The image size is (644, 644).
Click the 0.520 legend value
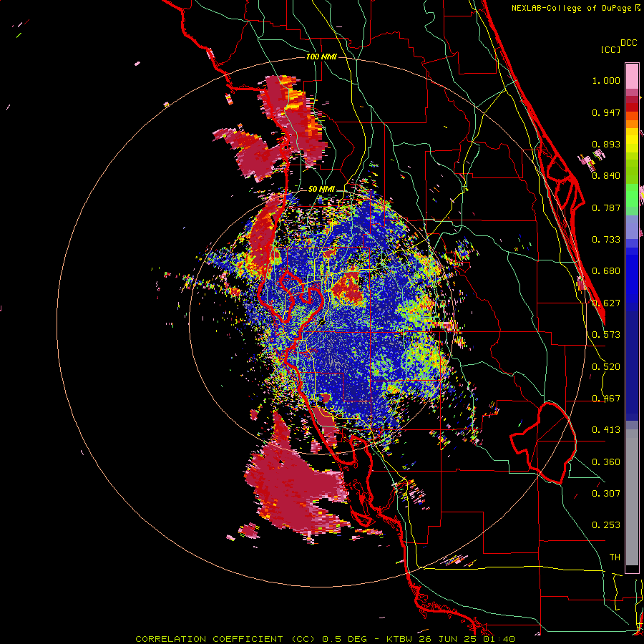(x=606, y=367)
